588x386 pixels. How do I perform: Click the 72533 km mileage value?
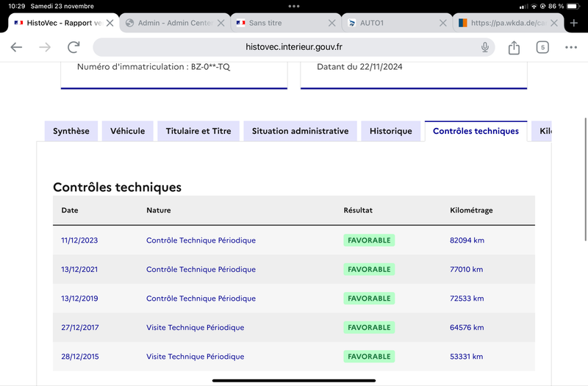click(467, 299)
